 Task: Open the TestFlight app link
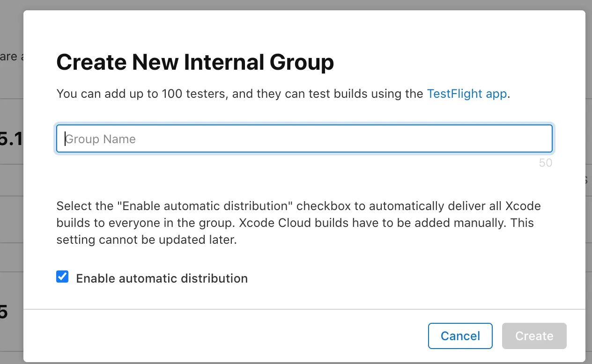click(x=466, y=94)
